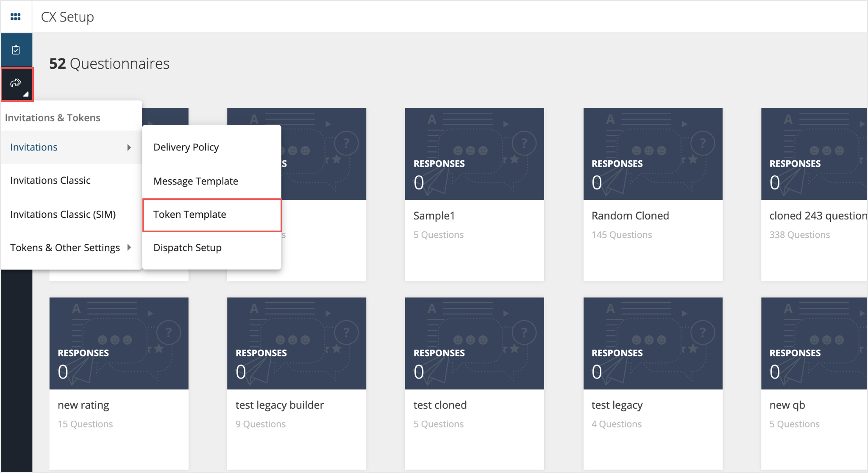The width and height of the screenshot is (868, 473).
Task: Expand the Invitations submenu arrow
Action: click(129, 147)
